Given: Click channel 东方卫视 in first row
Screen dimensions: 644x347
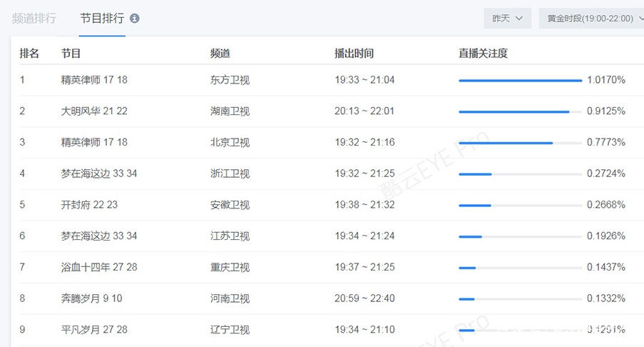Looking at the screenshot, I should (x=230, y=80).
